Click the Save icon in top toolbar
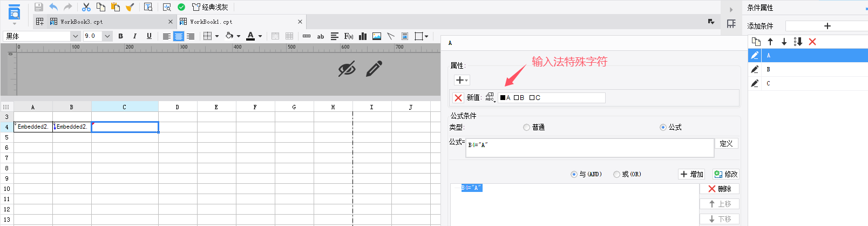The height and width of the screenshot is (226, 868). [38, 7]
